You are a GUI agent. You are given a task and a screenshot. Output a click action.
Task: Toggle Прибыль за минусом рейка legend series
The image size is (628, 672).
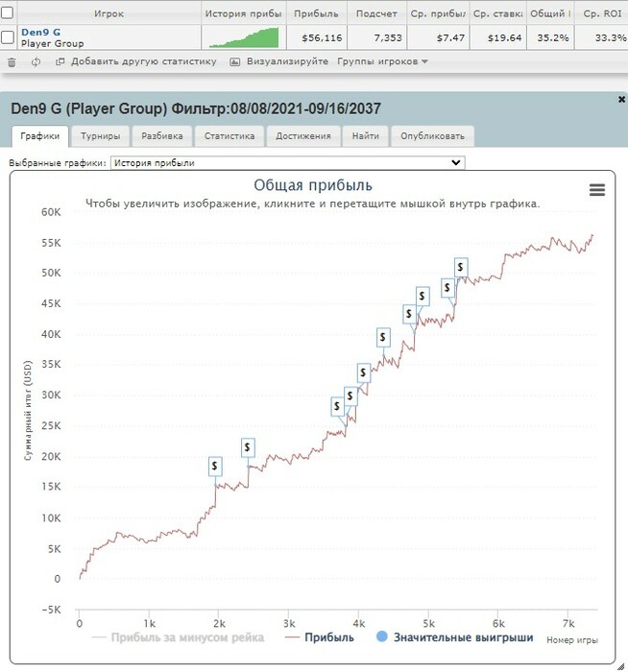179,637
